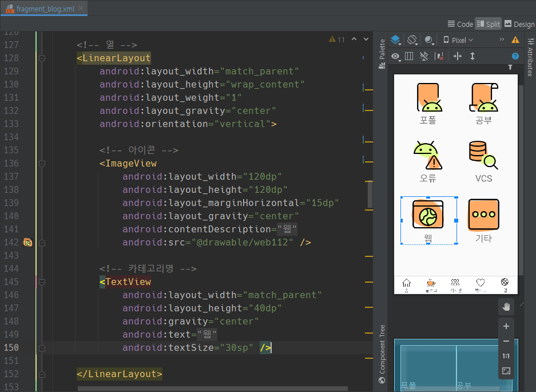Screen dimensions: 536x392
Task: Click fold end marker on line 150
Action: coord(42,348)
